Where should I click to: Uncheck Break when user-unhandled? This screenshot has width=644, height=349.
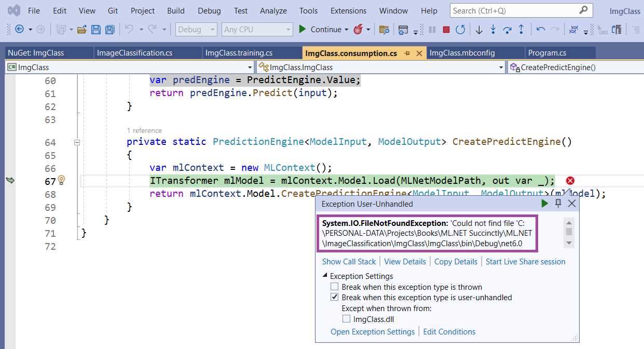tap(335, 297)
